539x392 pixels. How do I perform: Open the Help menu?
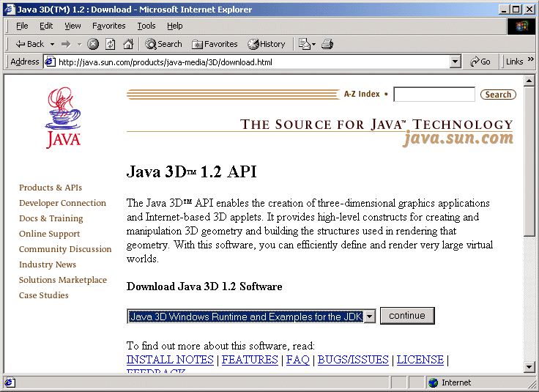pos(174,26)
